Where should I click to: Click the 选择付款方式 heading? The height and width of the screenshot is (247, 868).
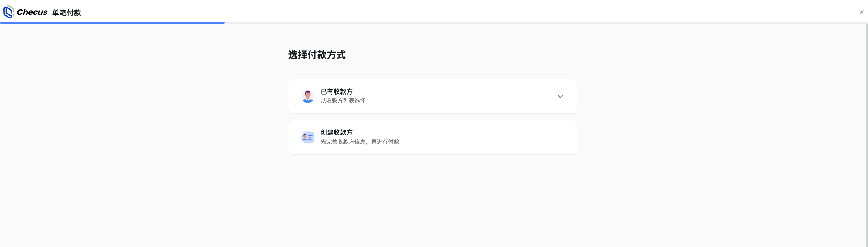click(x=317, y=55)
